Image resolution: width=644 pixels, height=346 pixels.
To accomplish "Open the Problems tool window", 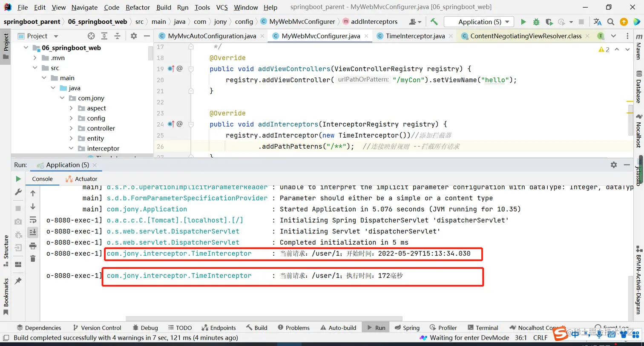I will pos(293,328).
